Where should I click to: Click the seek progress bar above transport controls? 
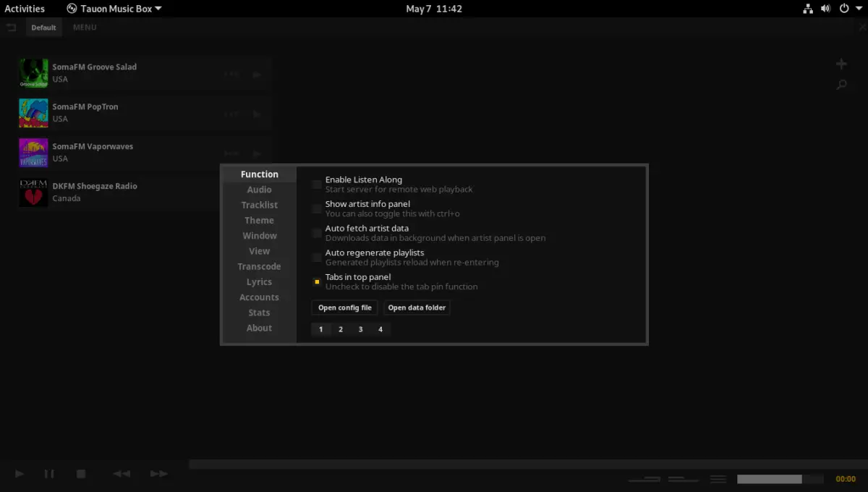[x=528, y=464]
